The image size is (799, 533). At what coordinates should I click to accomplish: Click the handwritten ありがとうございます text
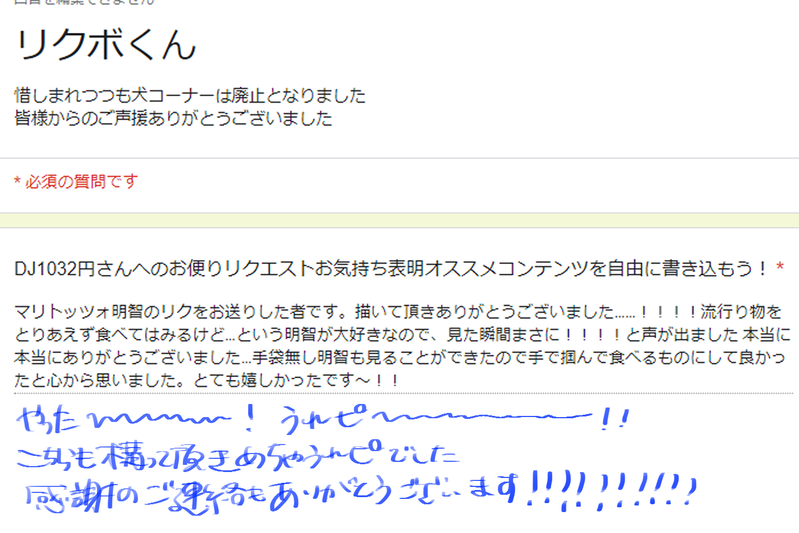pyautogui.click(x=394, y=492)
